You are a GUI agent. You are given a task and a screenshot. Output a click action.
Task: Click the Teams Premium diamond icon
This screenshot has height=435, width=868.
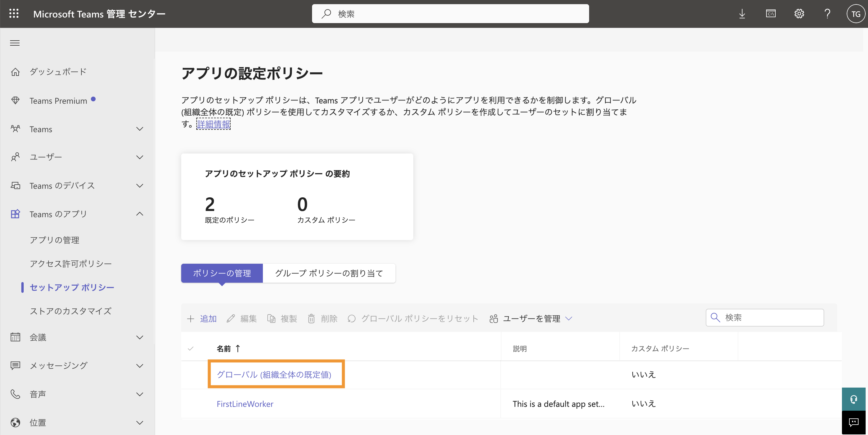tap(15, 100)
